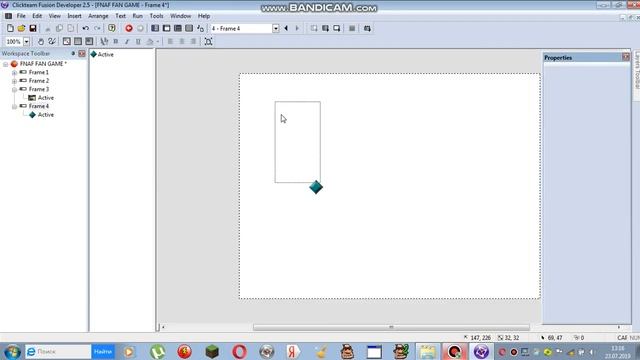Click the Paste clipboard icon
The width and height of the screenshot is (640, 360).
71,29
